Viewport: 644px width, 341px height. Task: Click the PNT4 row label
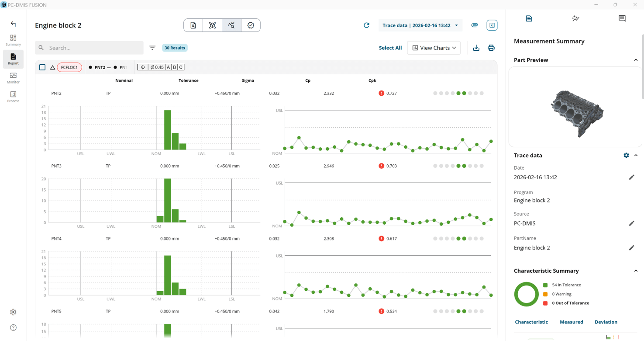[x=56, y=239]
